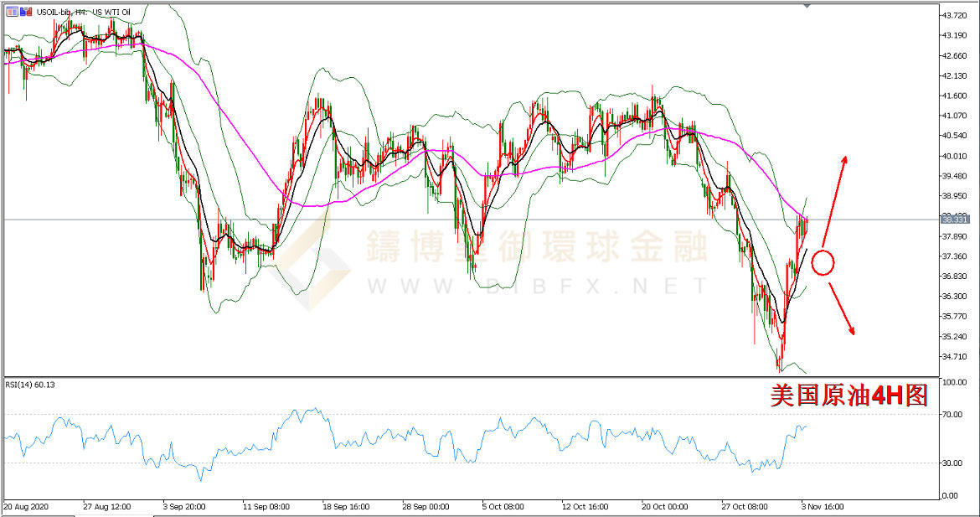
Task: Click the 3 Nov 16:00 date label
Action: (x=821, y=507)
